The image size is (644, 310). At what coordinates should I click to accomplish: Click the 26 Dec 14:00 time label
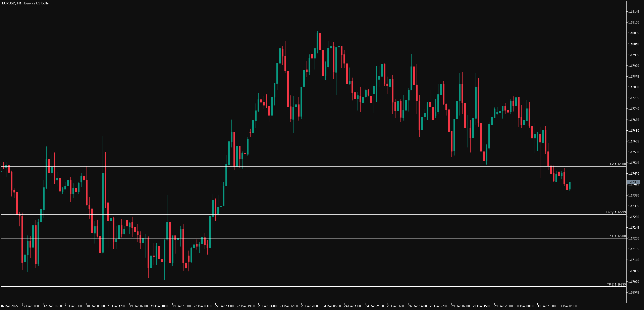click(418, 306)
